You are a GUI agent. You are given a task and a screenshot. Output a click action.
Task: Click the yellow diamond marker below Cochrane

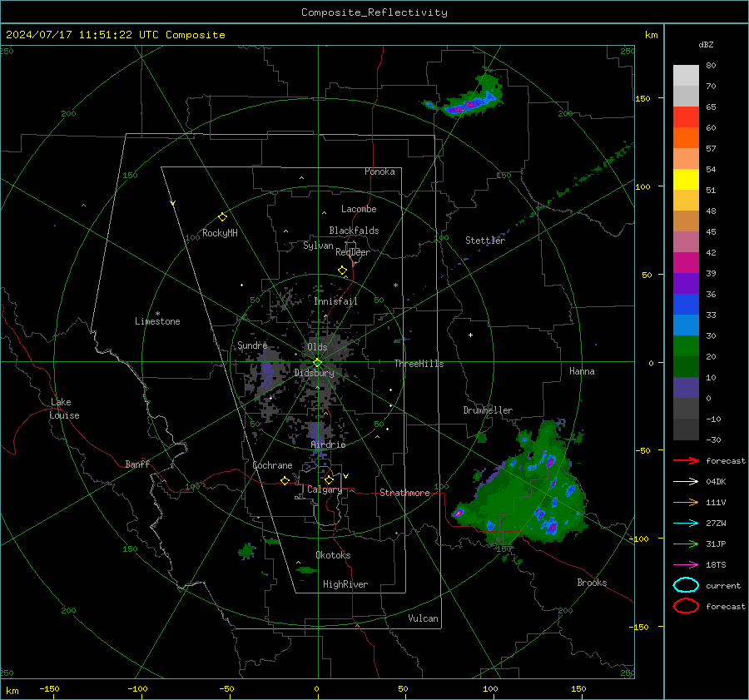coord(285,480)
